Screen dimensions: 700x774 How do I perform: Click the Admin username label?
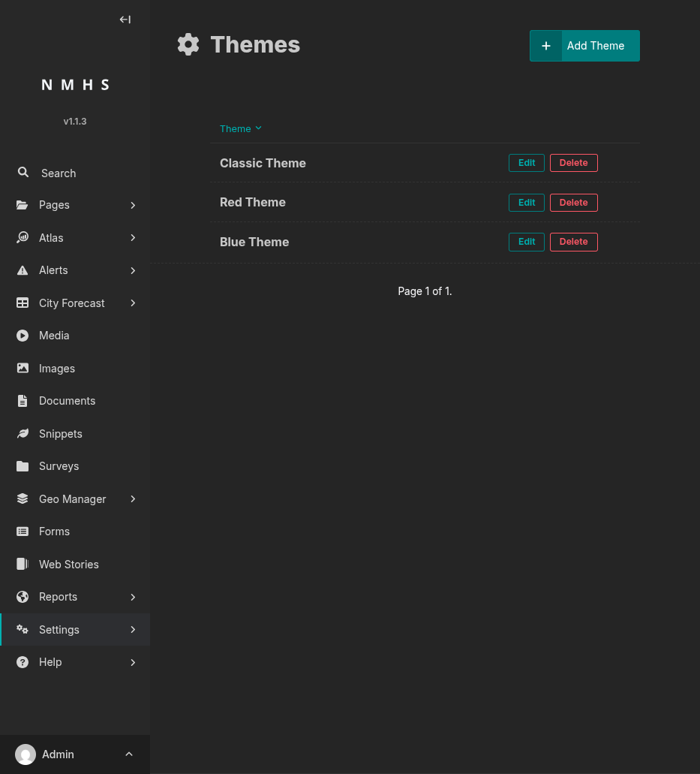[x=58, y=754]
